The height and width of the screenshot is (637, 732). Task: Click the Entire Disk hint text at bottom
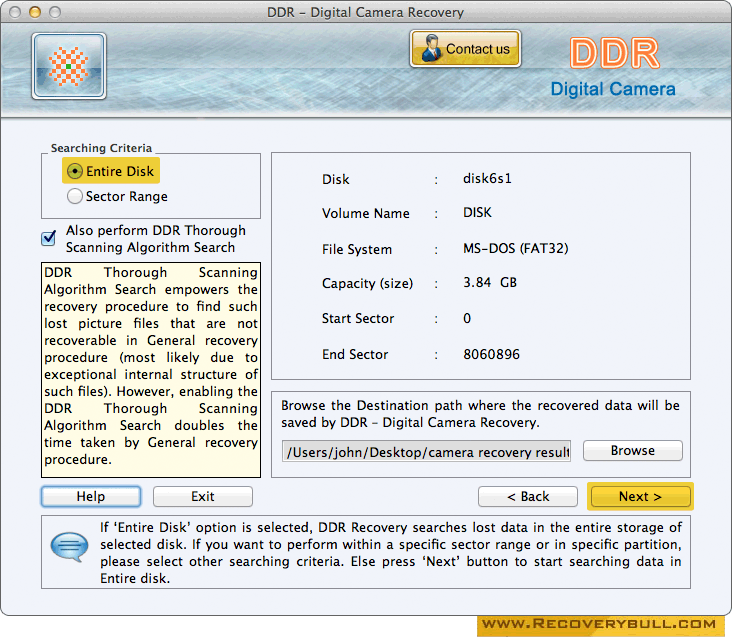coord(391,553)
